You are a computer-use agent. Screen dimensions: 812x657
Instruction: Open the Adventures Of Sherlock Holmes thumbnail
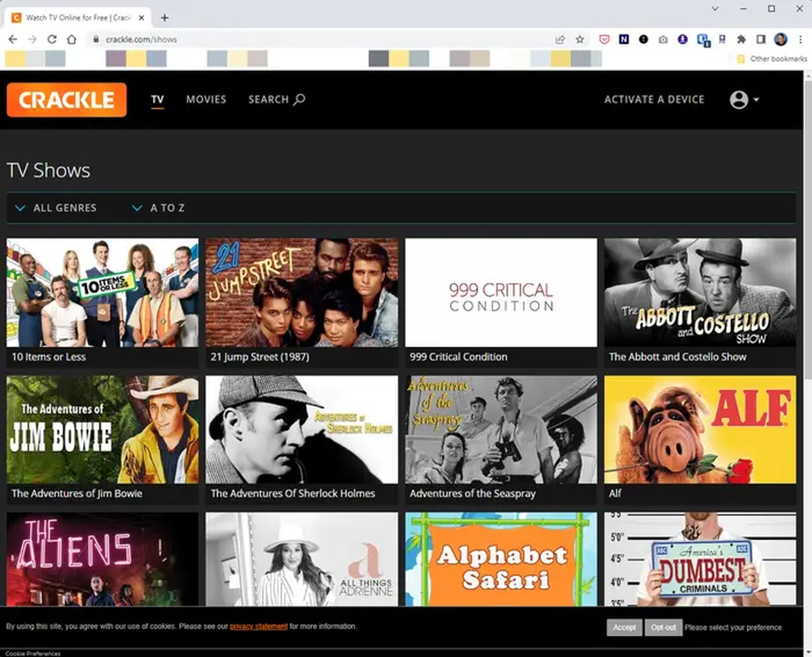(302, 430)
